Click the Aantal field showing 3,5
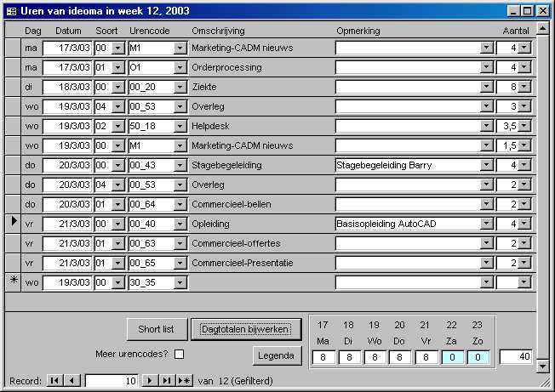This screenshot has width=555, height=392. tap(507, 126)
